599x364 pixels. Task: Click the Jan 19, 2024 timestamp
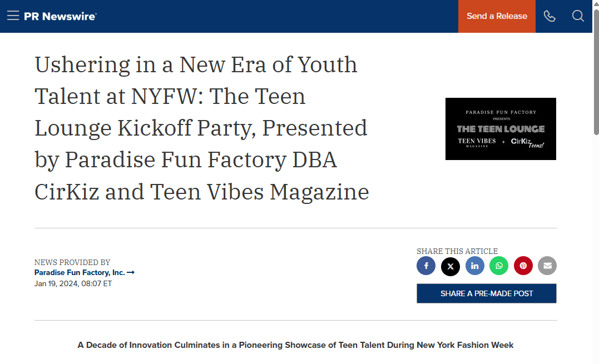[73, 283]
